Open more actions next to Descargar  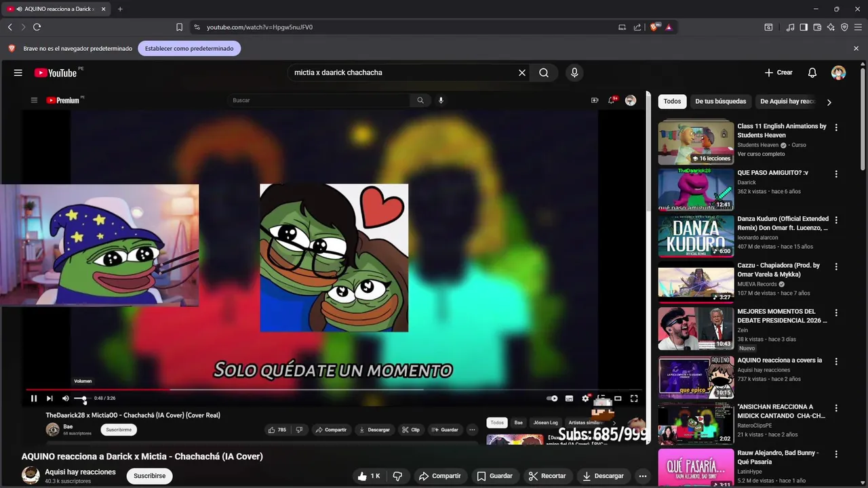coord(642,476)
